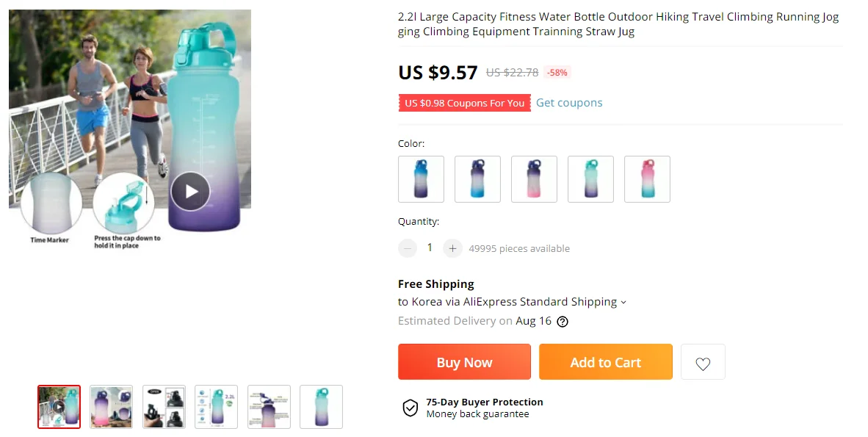View the plain teal-purple bottle thumbnail

(321, 407)
